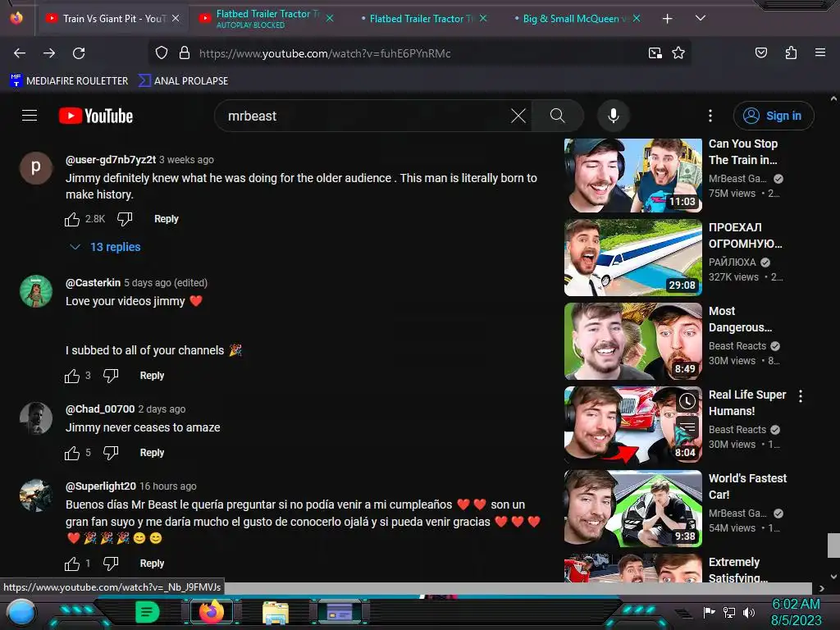The width and height of the screenshot is (840, 630).
Task: Switch to Big & Small McQueen tab
Action: tap(577, 18)
